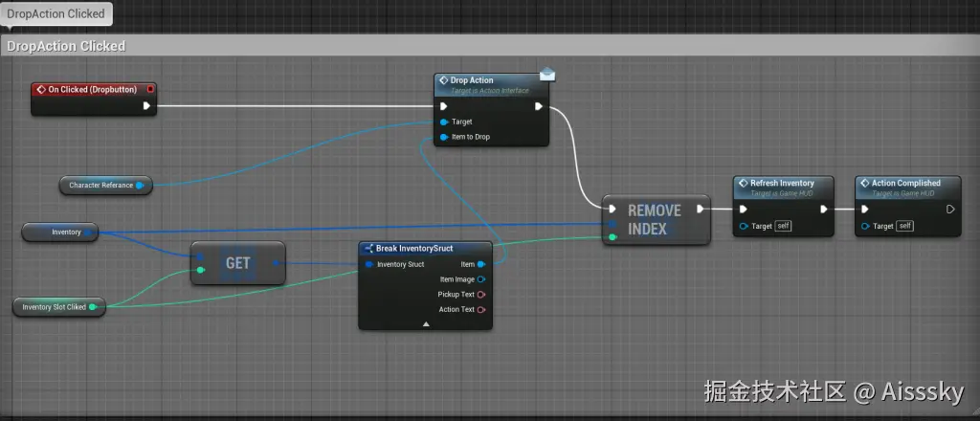The image size is (980, 421).
Task: Select the REMOVE INDEX node
Action: tap(657, 219)
